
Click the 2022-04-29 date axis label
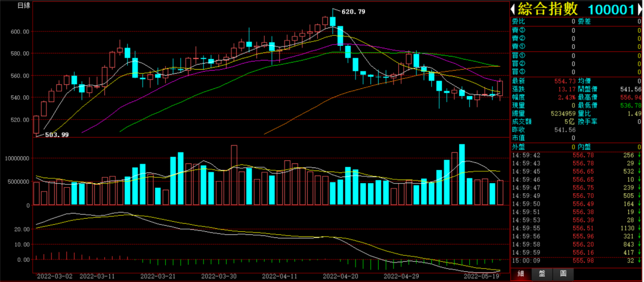(401, 276)
